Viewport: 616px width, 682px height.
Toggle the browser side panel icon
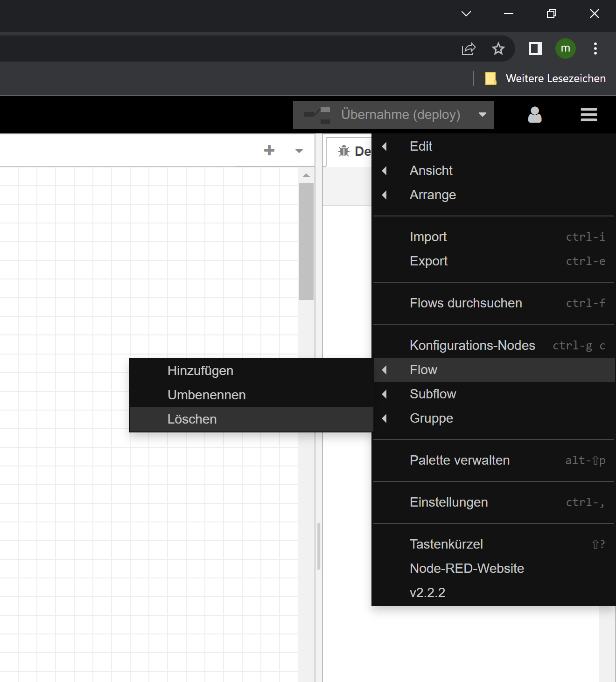[536, 49]
